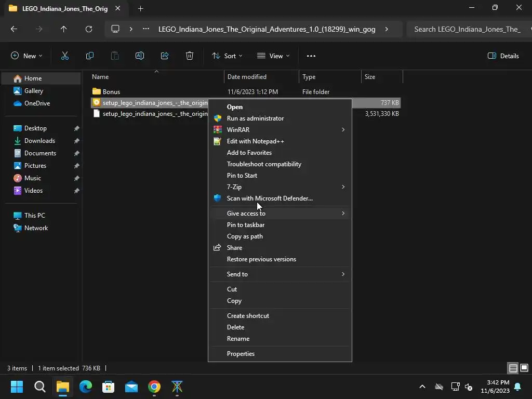Image resolution: width=532 pixels, height=399 pixels.
Task: Click the Cut scissors toolbar icon
Action: (65, 56)
